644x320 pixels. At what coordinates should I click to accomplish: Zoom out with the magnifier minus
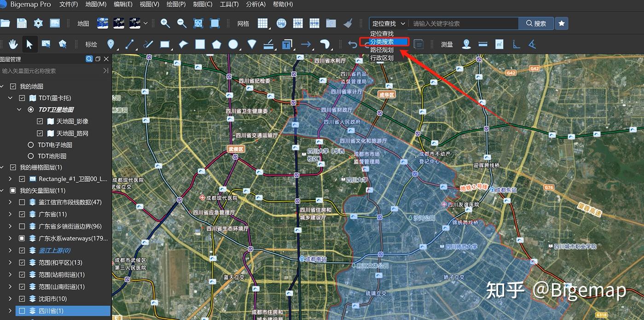(182, 23)
